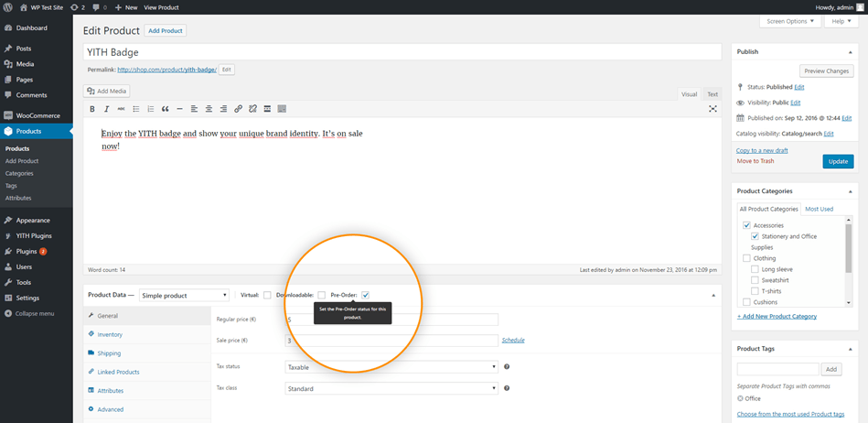Uncheck Stationery and Office Supplies category
The height and width of the screenshot is (423, 868).
755,236
